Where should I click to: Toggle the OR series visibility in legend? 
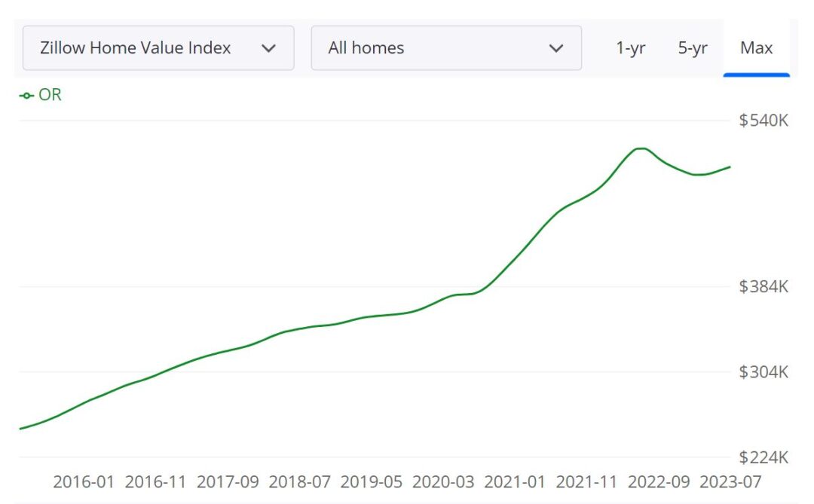(38, 96)
